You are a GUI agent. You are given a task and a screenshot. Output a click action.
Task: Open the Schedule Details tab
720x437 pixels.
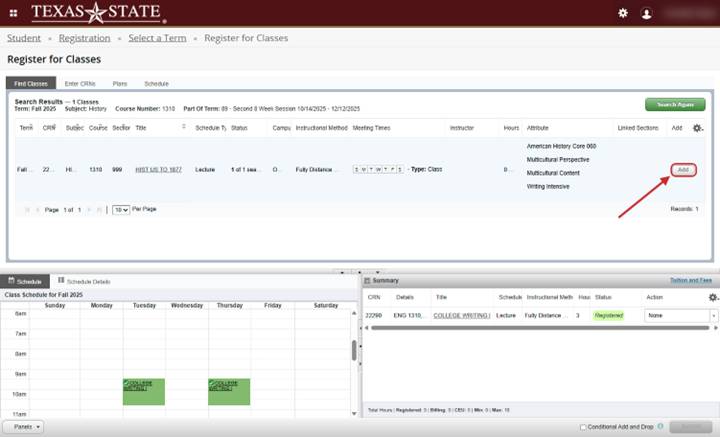[85, 281]
